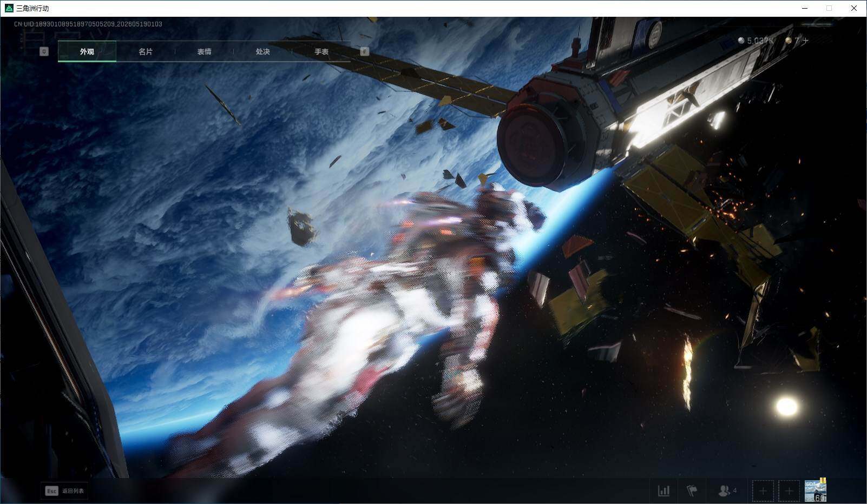Image resolution: width=867 pixels, height=504 pixels.
Task: Close the 三角洲行动 window
Action: tap(854, 8)
